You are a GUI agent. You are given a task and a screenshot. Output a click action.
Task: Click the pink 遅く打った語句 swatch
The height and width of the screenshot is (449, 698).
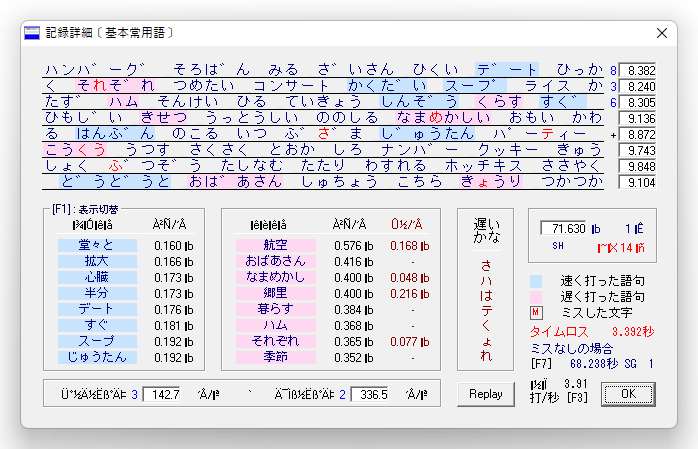536,297
